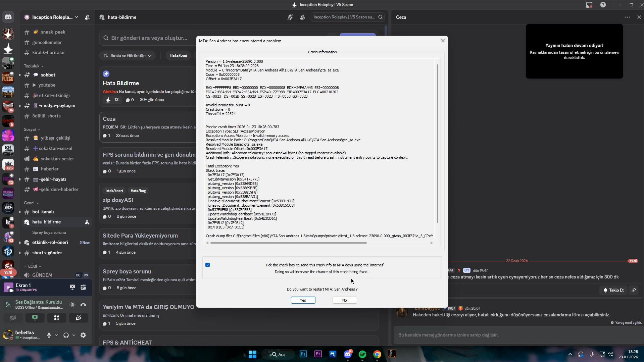Switch to Discord taskbar icon
This screenshot has height=362, width=644.
click(x=348, y=354)
